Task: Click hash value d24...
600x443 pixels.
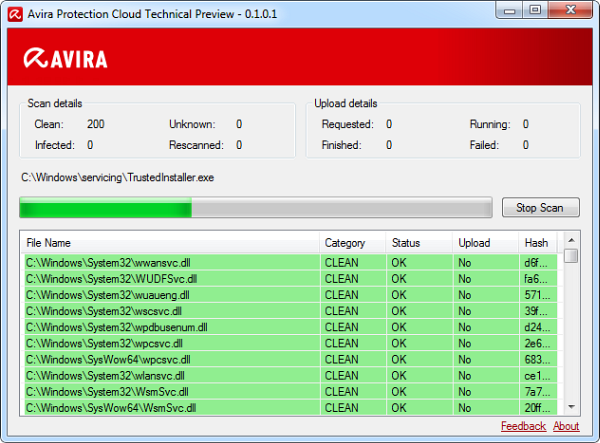Action: 537,327
